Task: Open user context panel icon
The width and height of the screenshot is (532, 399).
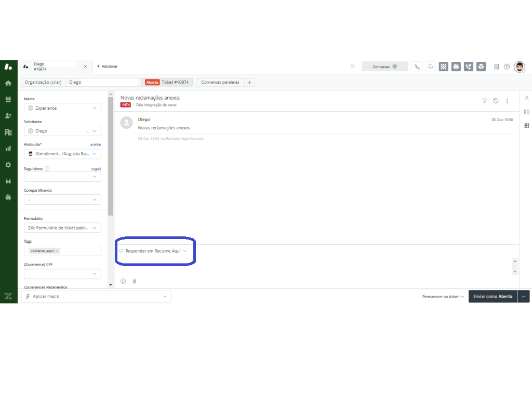Action: point(526,98)
